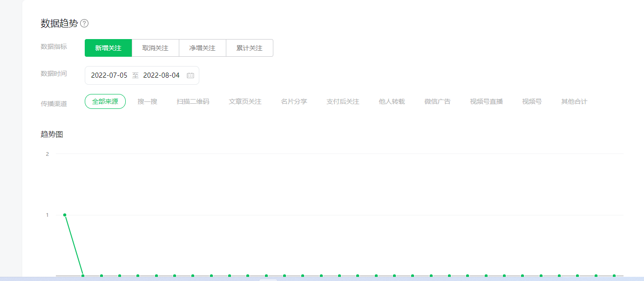Click the end date 2022-08-04
This screenshot has height=281, width=644.
tap(161, 75)
